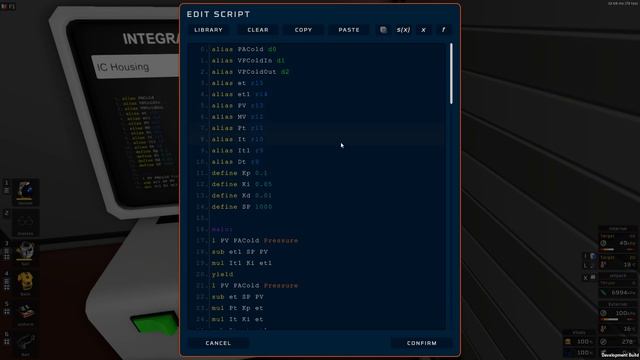640x360 pixels.
Task: Click line 'define Kd 0.01'
Action: click(241, 196)
